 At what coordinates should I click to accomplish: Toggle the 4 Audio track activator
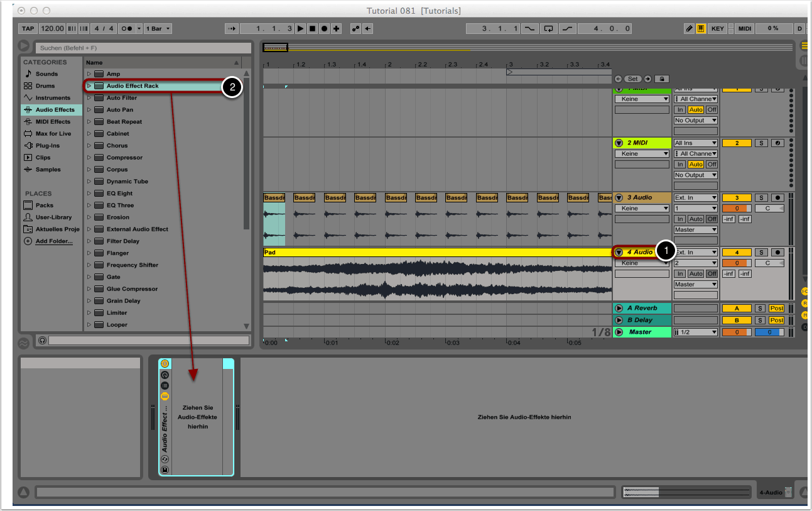click(x=736, y=253)
